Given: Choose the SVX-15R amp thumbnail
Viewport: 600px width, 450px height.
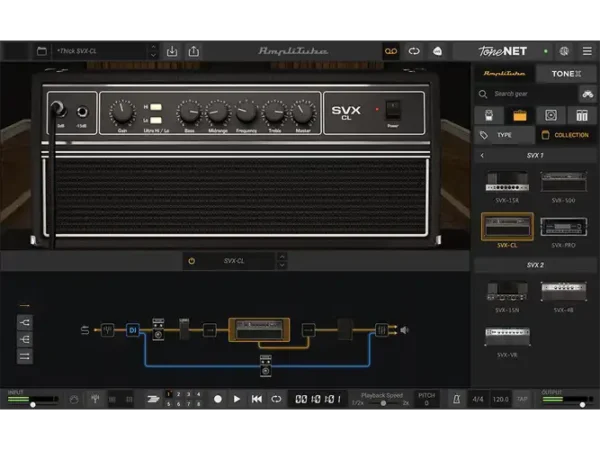Looking at the screenshot, I should pos(507,182).
